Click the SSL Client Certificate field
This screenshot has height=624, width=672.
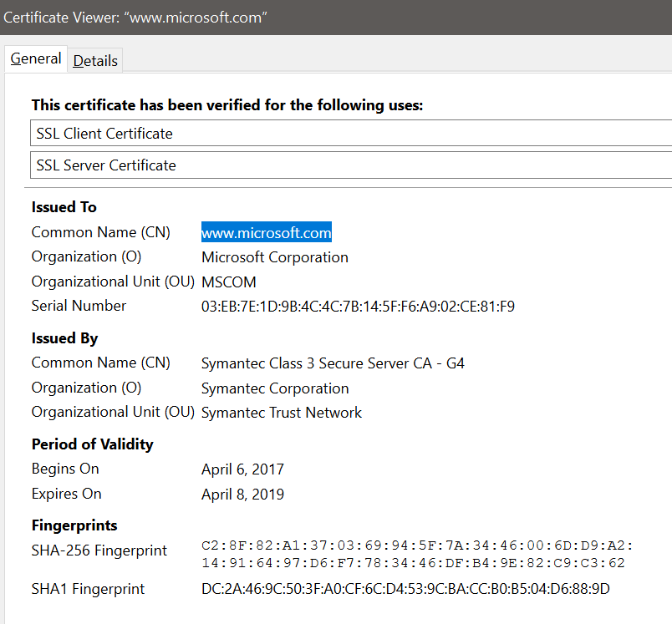click(351, 134)
